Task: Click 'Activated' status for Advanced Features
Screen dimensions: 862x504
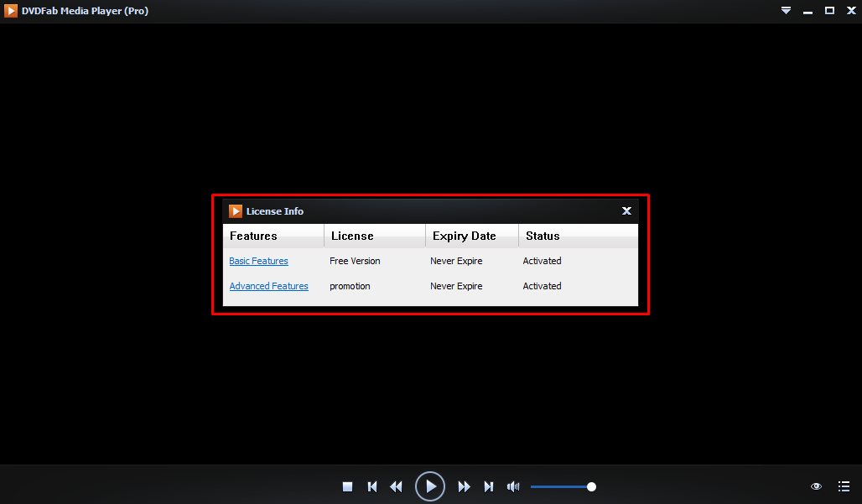Action: coord(542,286)
